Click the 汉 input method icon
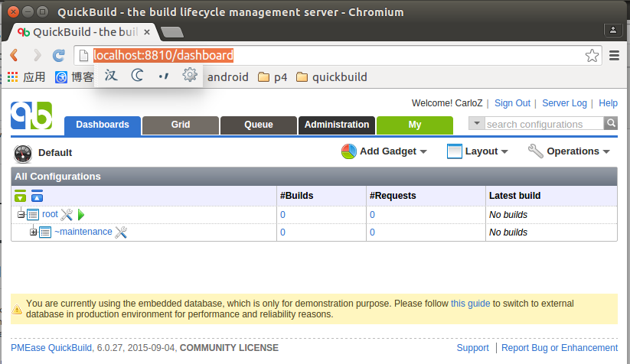Screen dimensions: 630x364 coord(111,75)
